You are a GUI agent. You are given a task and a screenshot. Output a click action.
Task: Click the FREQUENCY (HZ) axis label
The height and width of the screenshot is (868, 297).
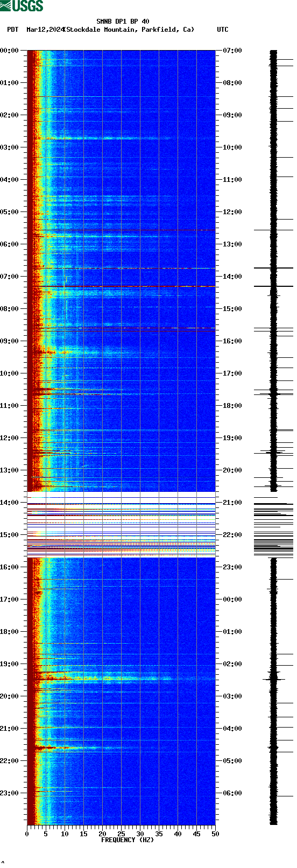128,840
